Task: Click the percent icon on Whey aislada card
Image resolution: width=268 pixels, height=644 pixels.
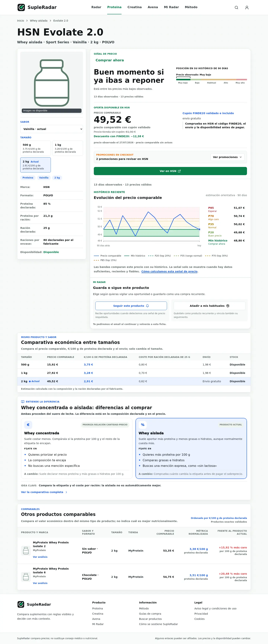Action: (143, 424)
